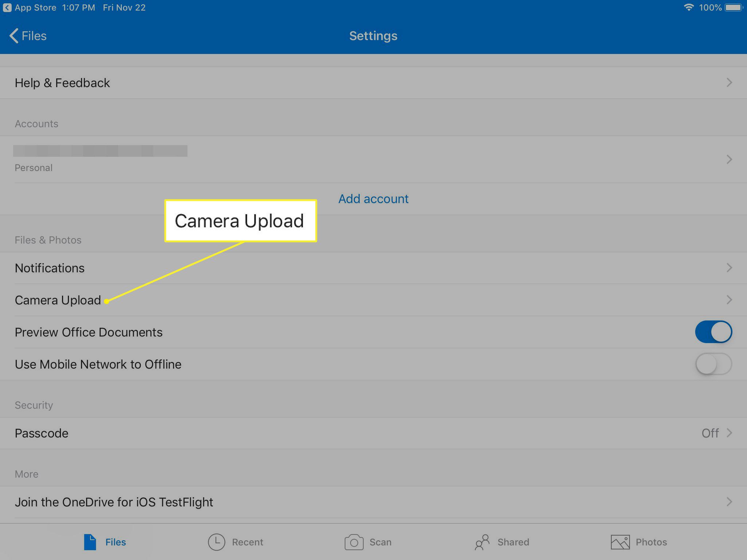Expand Passcode security settings
The image size is (747, 560).
pos(373,433)
